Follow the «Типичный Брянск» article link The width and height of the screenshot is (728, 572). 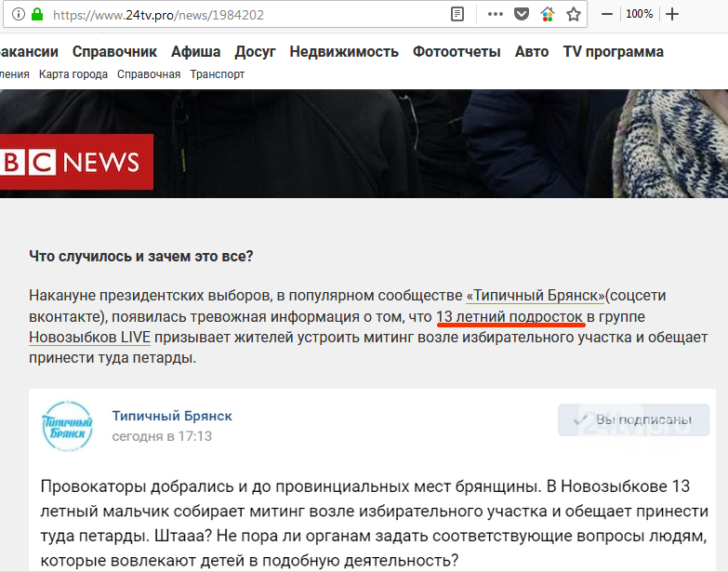pos(536,295)
